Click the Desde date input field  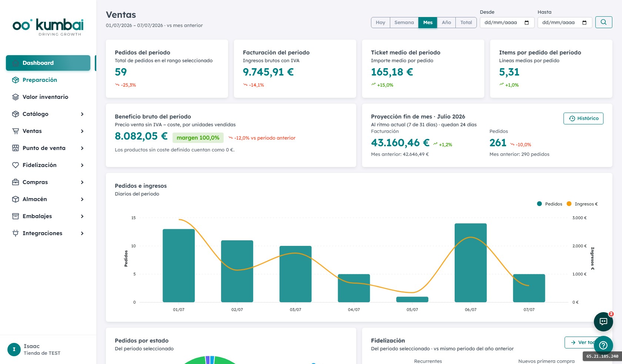pyautogui.click(x=507, y=23)
